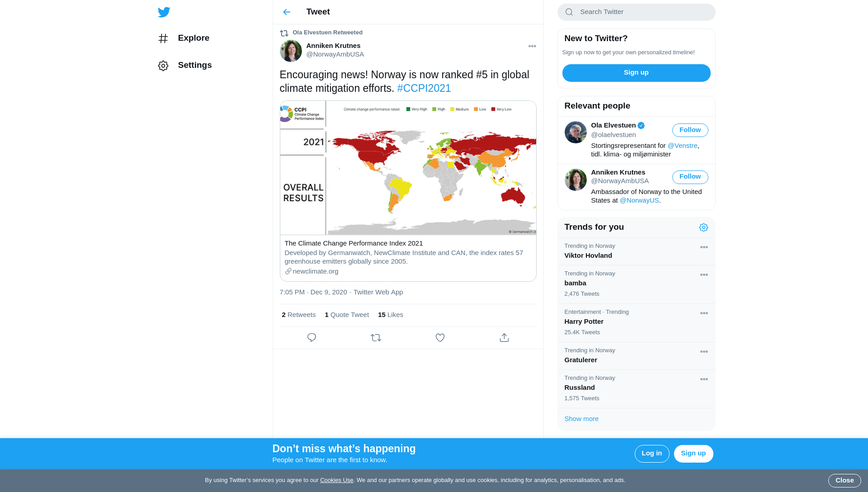Open the CCPI world map thumbnail

point(408,168)
